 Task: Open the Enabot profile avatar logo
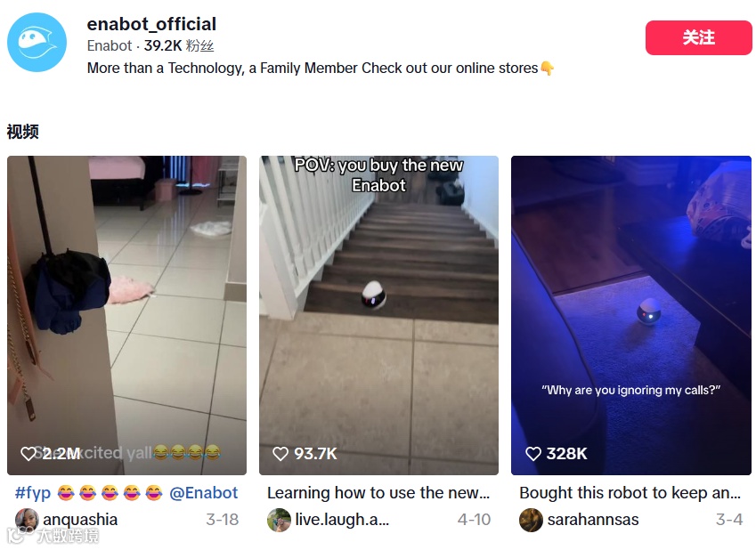37,42
